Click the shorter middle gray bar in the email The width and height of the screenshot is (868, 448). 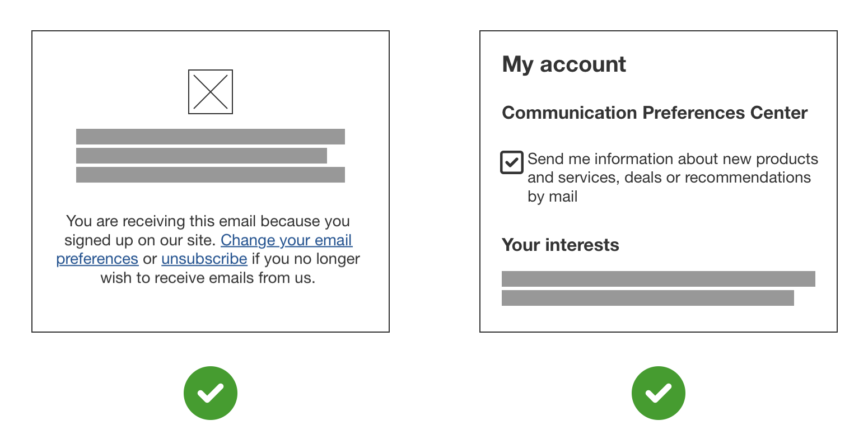click(201, 156)
